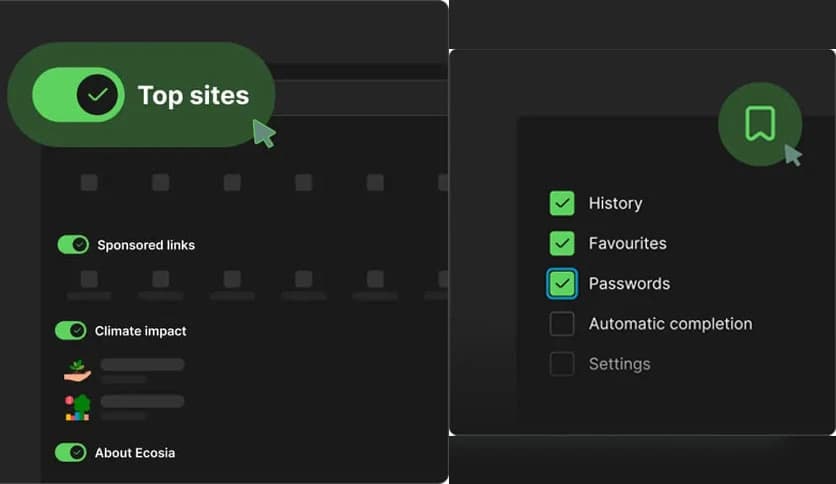Click the Top sites label
This screenshot has height=484, width=836.
click(194, 96)
